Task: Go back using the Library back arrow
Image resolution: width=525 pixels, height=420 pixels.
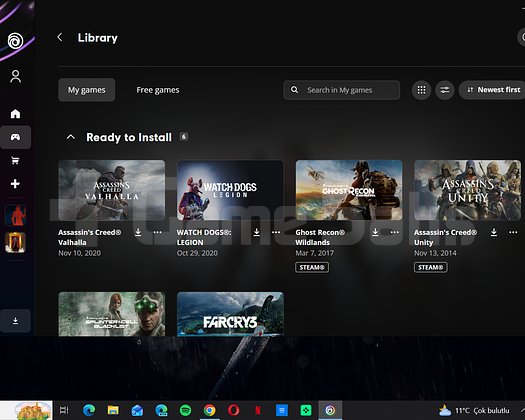Action: coord(60,37)
